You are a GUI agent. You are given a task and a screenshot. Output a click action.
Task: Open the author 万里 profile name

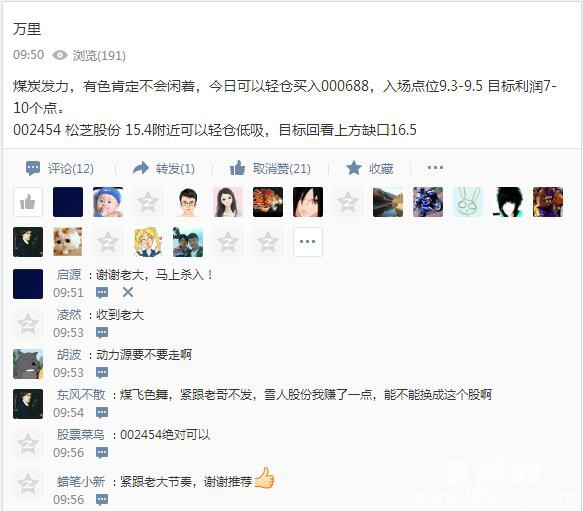(27, 29)
